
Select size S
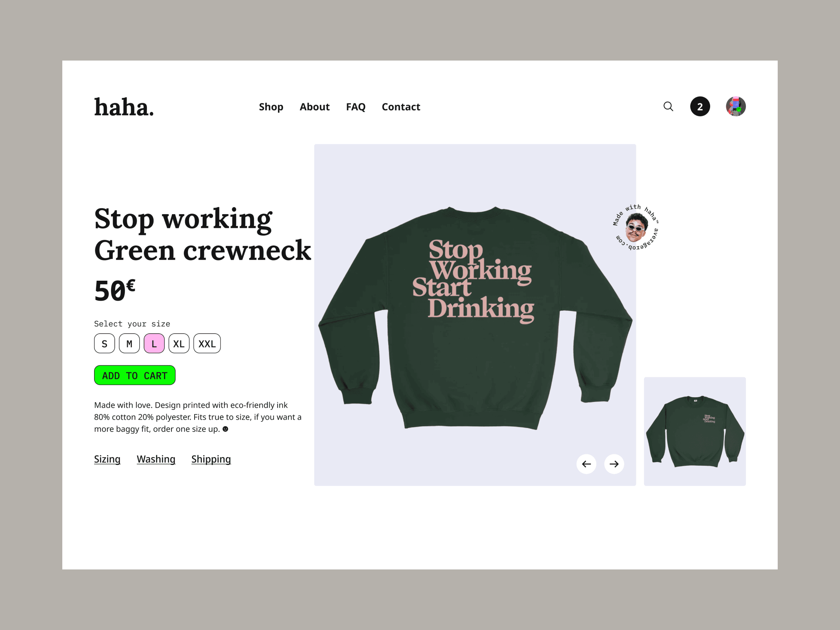104,344
